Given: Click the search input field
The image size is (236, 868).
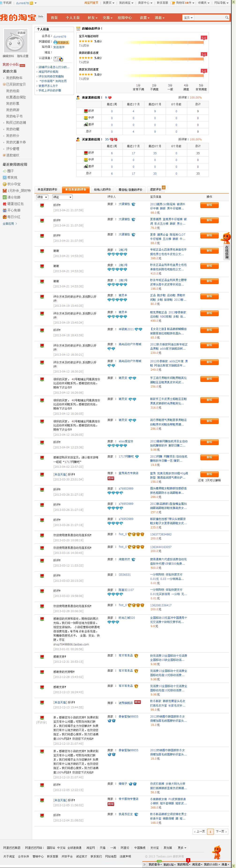Looking at the screenshot, I should tap(209, 18).
